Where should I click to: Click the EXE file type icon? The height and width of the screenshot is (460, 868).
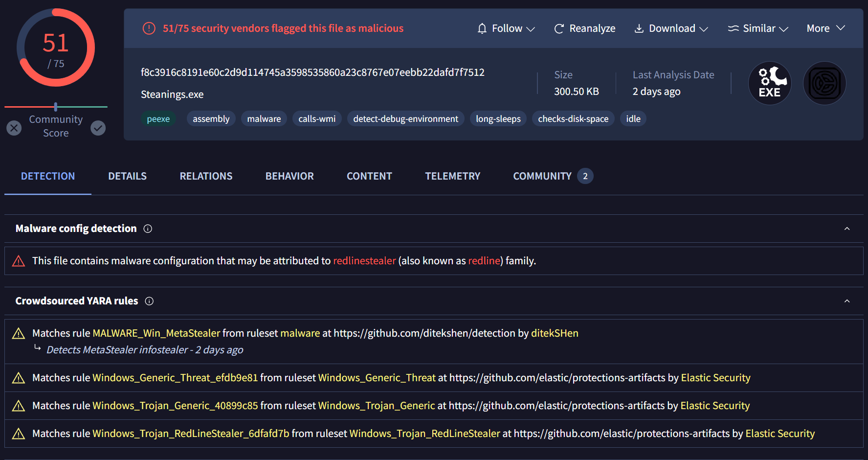pos(770,83)
